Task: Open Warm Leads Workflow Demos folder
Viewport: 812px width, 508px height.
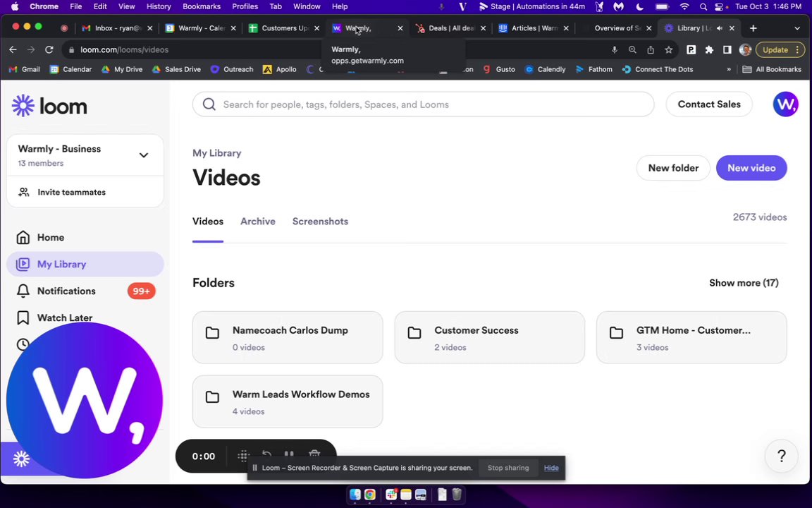Action: pyautogui.click(x=288, y=401)
